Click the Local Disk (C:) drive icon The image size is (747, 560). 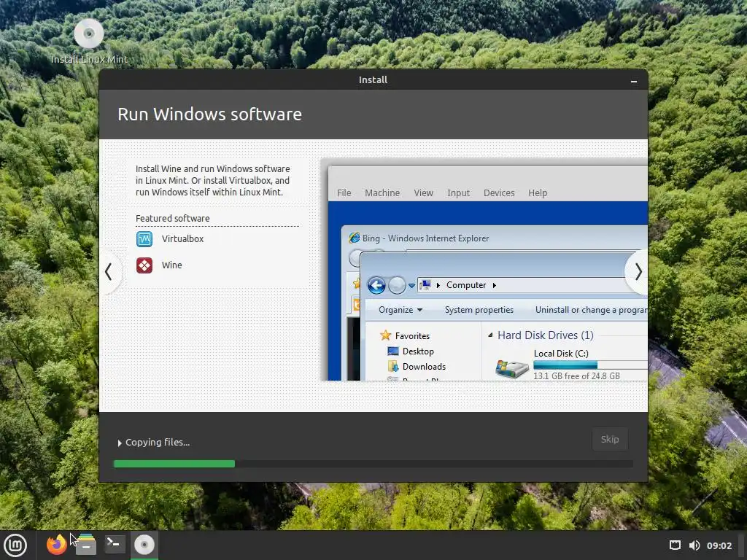(511, 368)
